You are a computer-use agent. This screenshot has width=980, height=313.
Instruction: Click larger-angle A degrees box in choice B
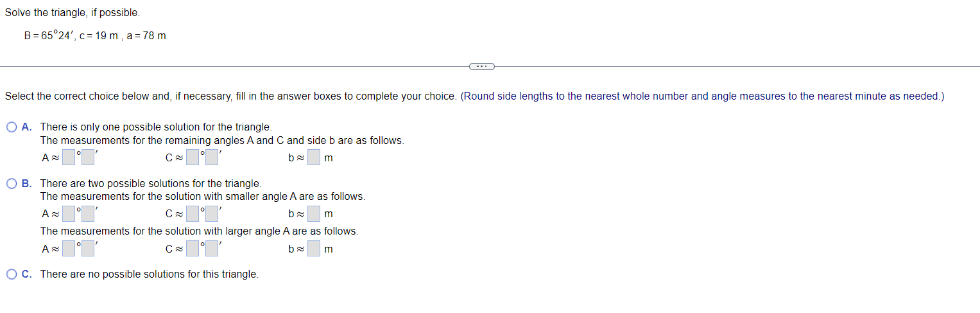pyautogui.click(x=69, y=249)
